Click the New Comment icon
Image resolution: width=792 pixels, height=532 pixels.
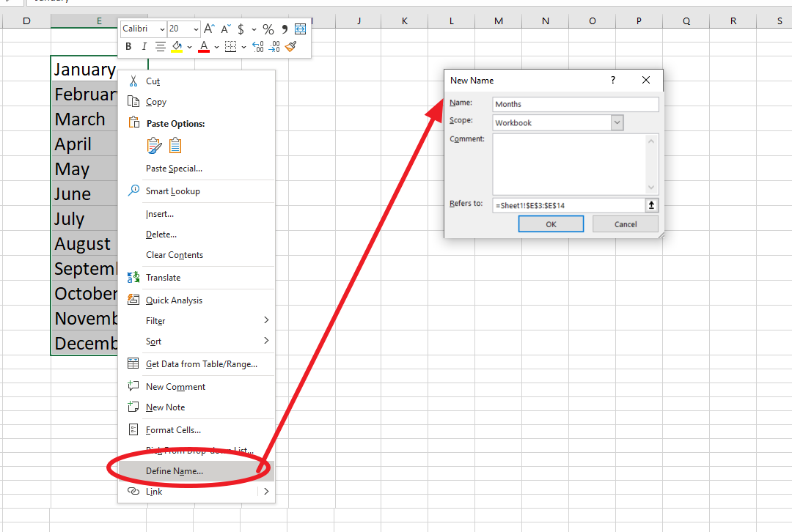[133, 386]
